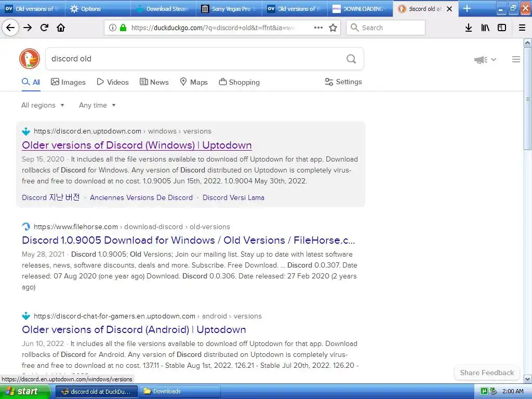This screenshot has height=399, width=532.
Task: Select the News search category
Action: coord(154,82)
